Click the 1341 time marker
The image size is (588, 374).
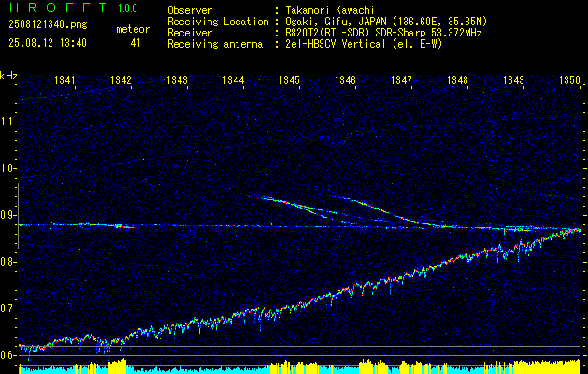point(65,79)
